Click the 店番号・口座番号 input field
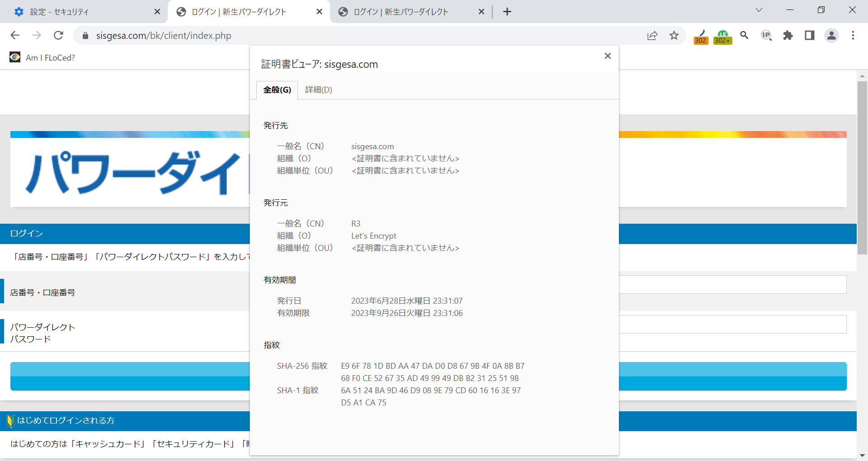Image resolution: width=868 pixels, height=461 pixels. (732, 285)
